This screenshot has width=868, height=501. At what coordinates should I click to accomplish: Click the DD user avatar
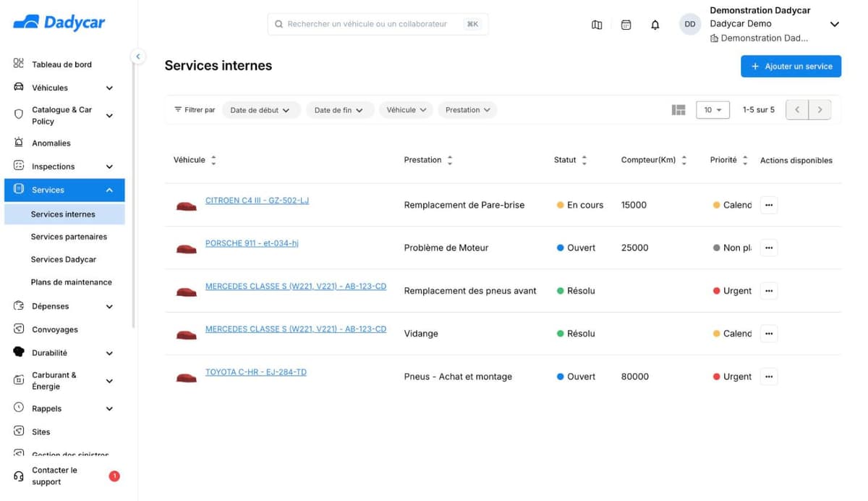[690, 24]
